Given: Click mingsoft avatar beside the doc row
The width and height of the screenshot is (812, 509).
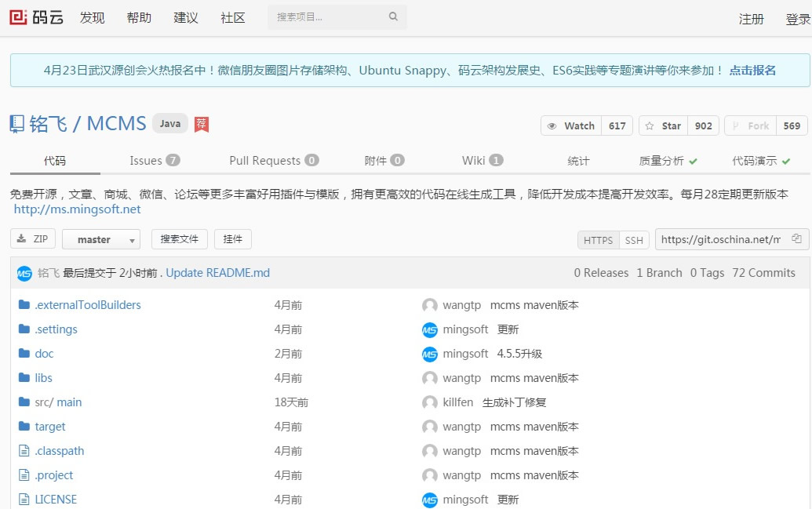Looking at the screenshot, I should (429, 354).
